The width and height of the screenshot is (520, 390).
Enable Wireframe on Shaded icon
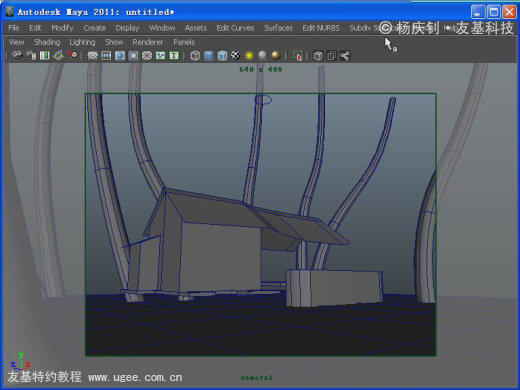[x=222, y=56]
